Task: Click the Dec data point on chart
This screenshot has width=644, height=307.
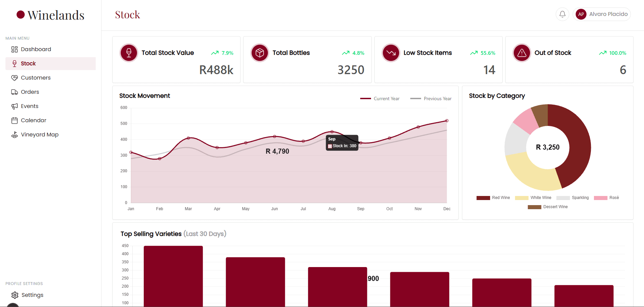Action: click(x=447, y=121)
